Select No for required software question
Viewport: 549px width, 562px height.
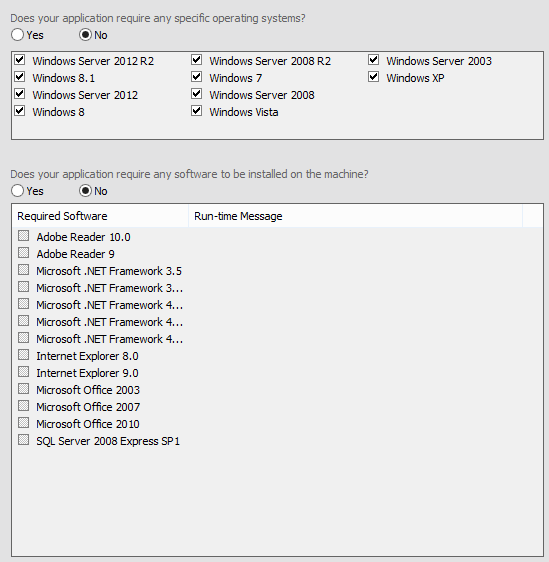point(85,191)
